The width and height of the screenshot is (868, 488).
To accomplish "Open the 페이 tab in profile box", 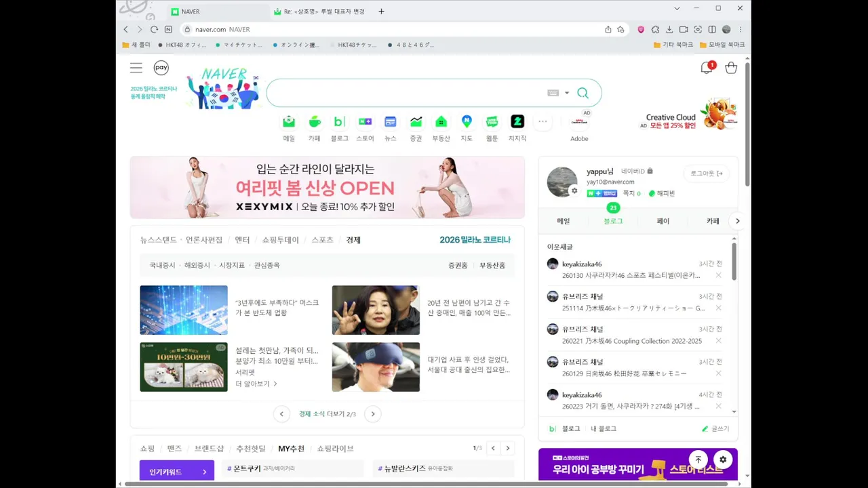I will (663, 221).
